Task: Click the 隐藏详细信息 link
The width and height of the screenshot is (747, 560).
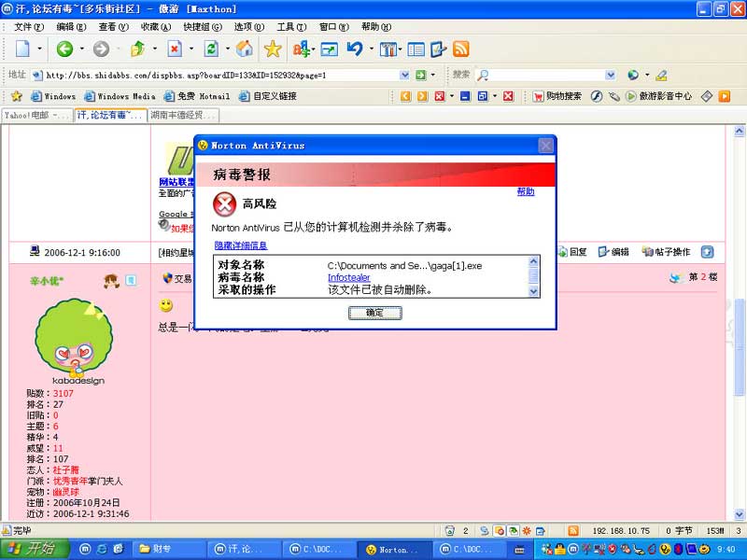Action: (x=240, y=245)
